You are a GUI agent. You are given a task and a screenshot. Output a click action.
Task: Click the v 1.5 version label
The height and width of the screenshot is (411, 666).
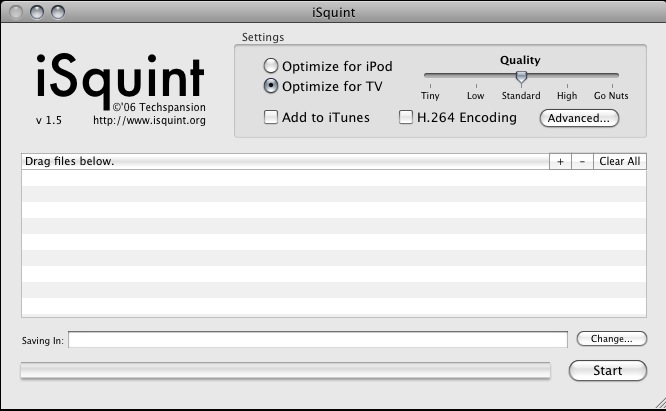[x=49, y=121]
